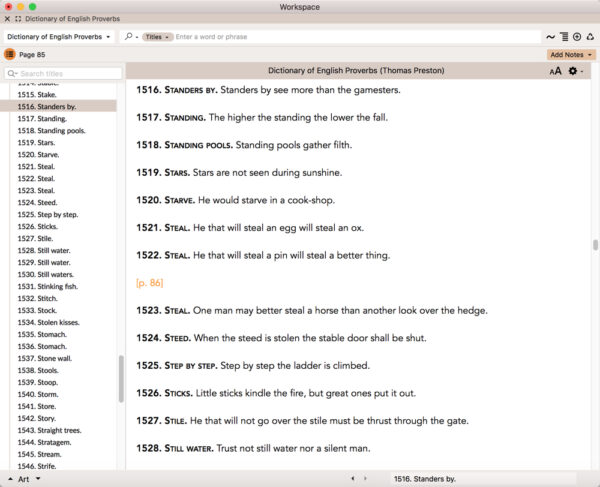
Task: Select title 1539. Stoop.
Action: 38,382
